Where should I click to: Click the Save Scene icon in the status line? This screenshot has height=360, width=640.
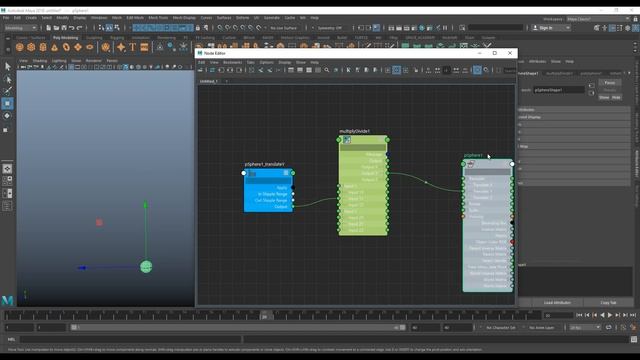(x=64, y=28)
